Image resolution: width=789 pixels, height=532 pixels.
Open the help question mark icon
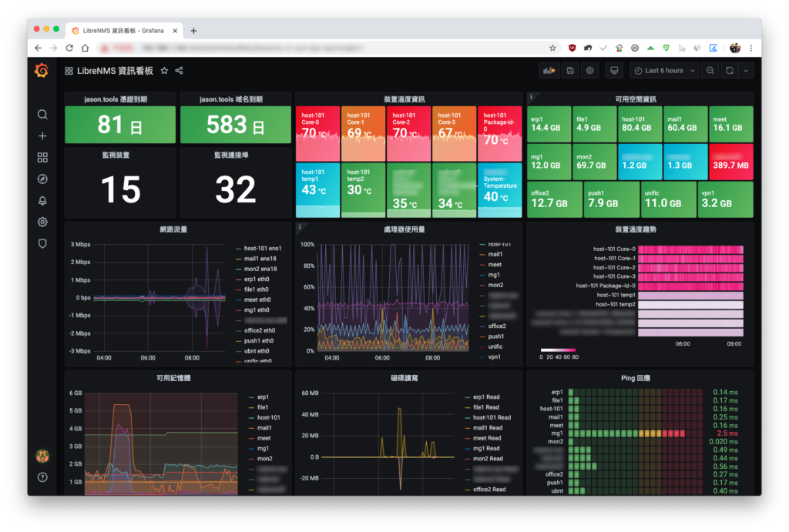(43, 477)
